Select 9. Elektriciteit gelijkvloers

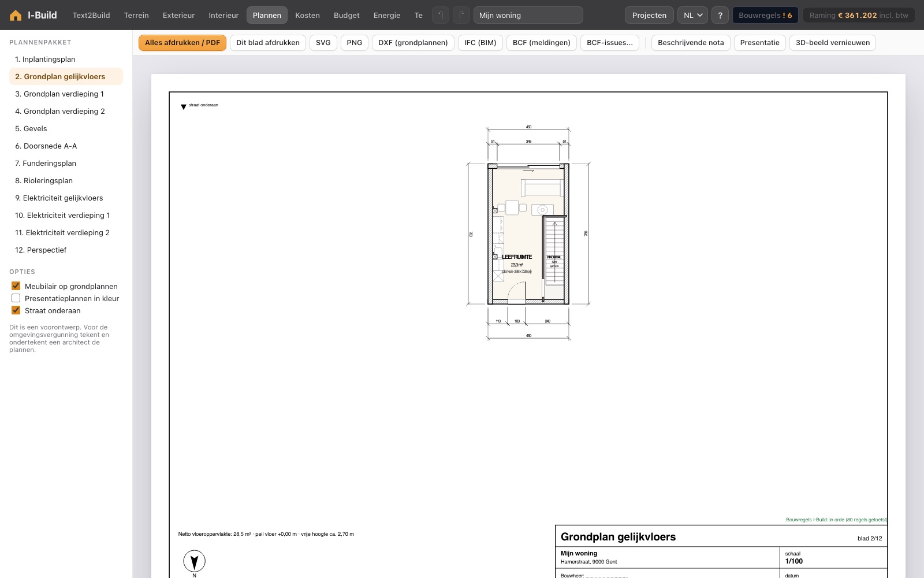point(66,198)
